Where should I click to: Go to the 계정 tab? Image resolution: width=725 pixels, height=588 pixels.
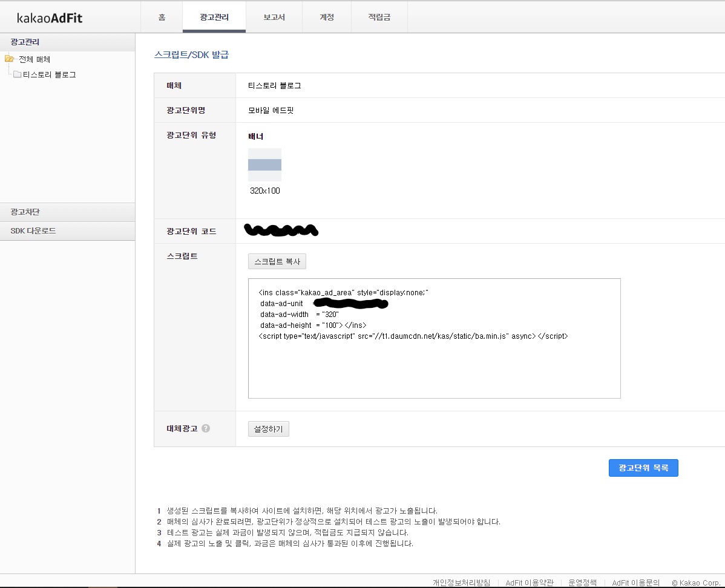327,17
